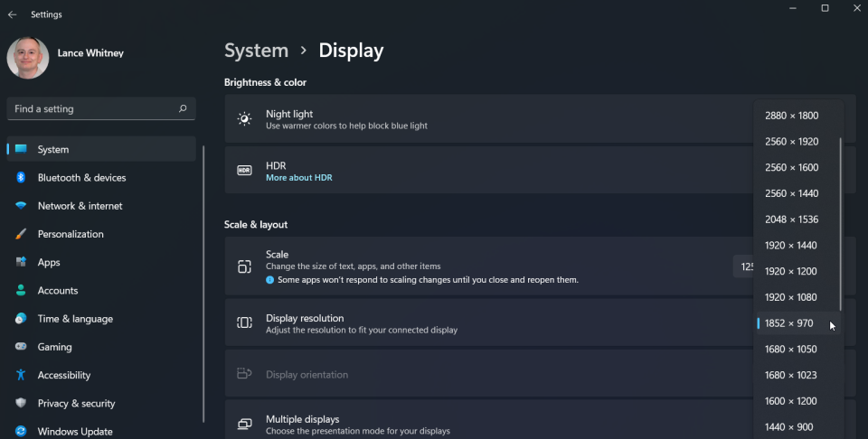Click the Scale icon

[244, 266]
